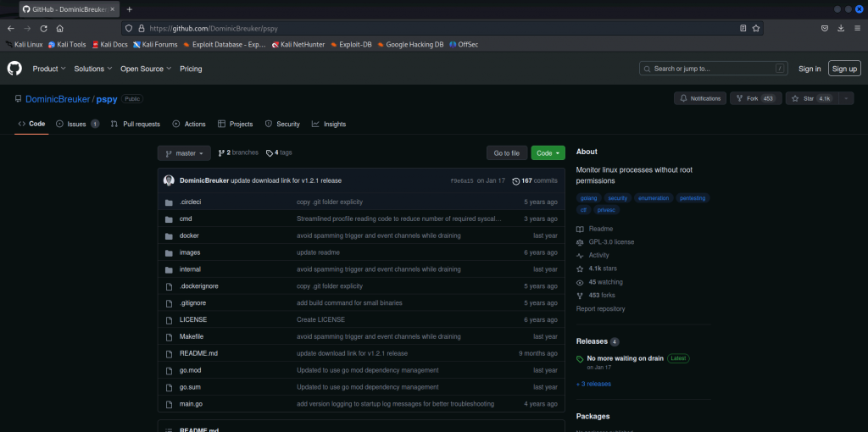Viewport: 868px width, 432px height.
Task: Toggle reader view icon in the address bar
Action: (x=743, y=28)
